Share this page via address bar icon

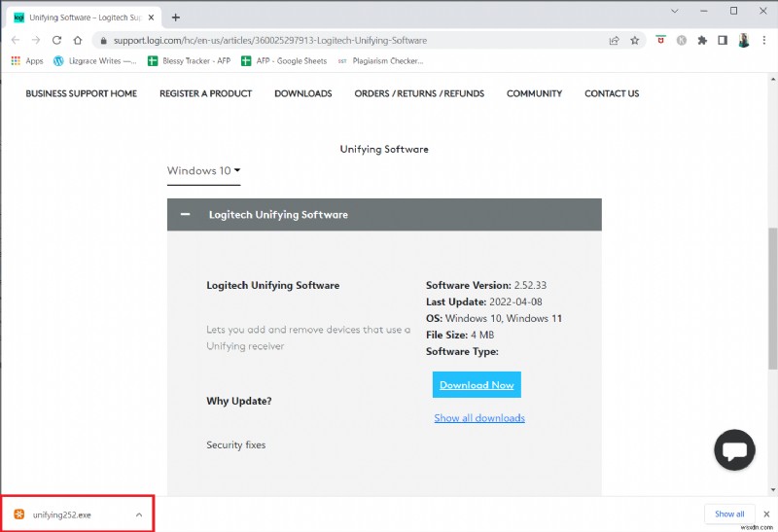tap(615, 41)
